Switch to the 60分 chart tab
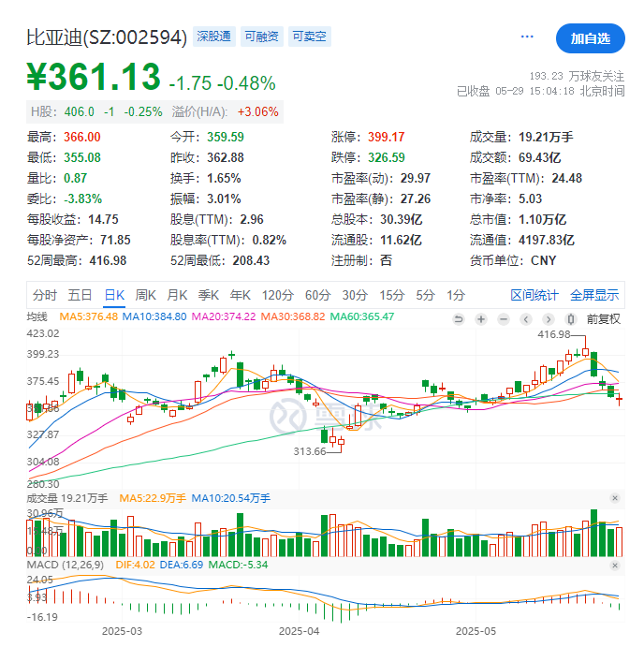This screenshot has width=644, height=647. [317, 295]
